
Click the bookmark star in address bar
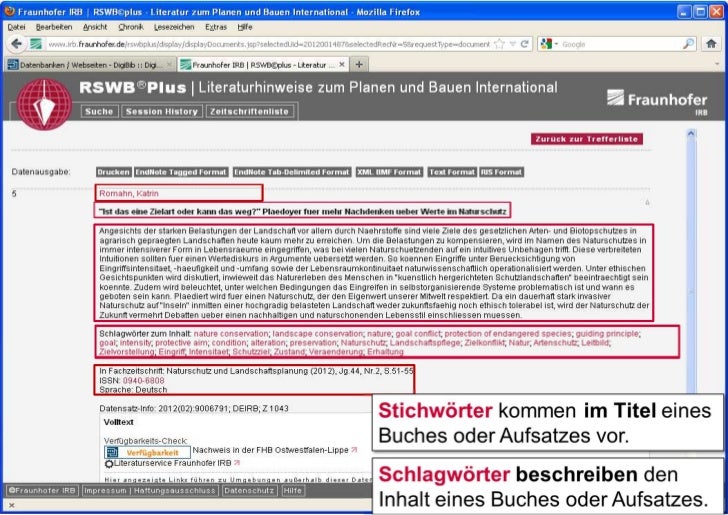[500, 44]
